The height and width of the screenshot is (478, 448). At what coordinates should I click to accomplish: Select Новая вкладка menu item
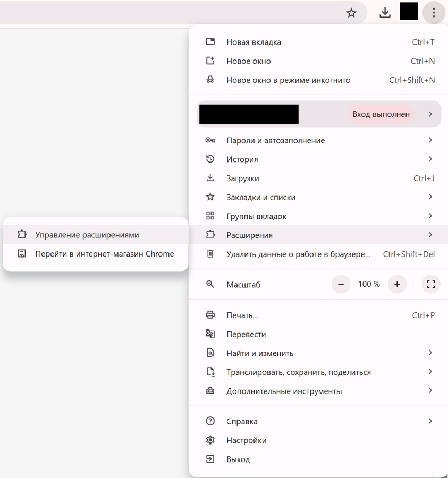point(318,42)
